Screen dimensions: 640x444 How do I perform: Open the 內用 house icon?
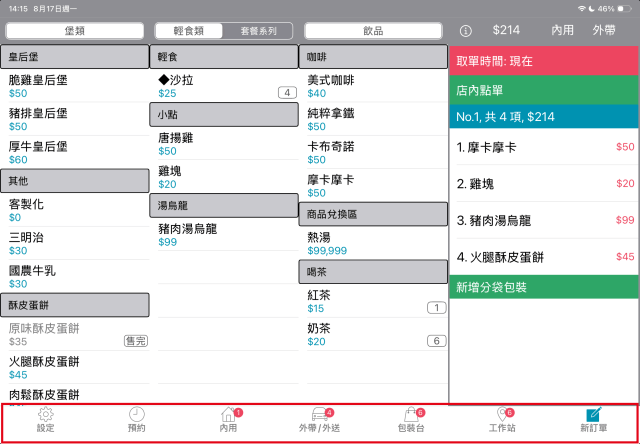tap(229, 414)
